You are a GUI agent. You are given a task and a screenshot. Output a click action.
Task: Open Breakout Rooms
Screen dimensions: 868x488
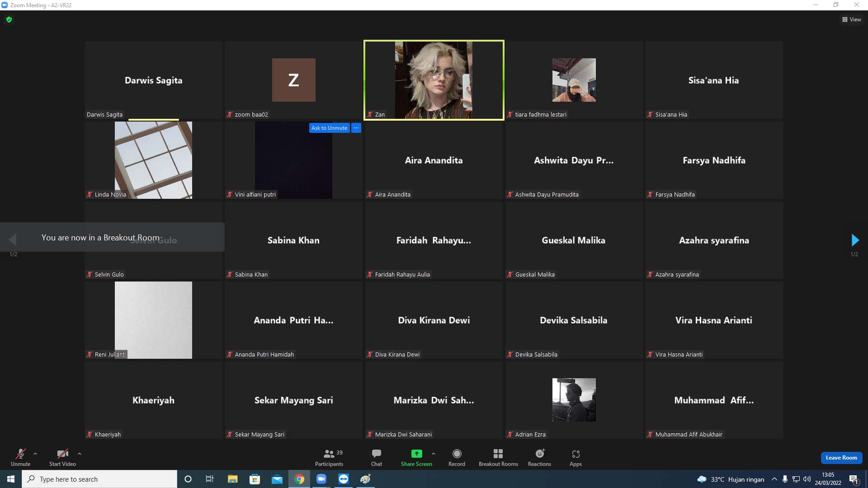pos(498,457)
